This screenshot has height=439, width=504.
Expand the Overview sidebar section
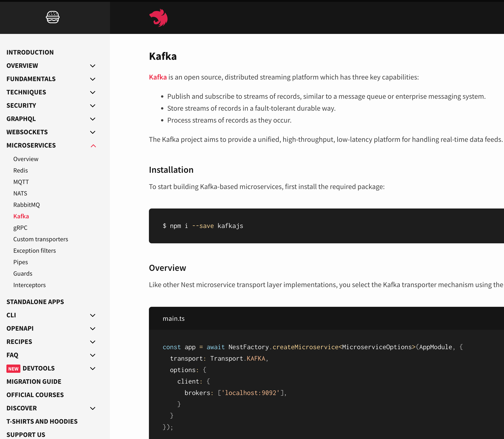(93, 66)
